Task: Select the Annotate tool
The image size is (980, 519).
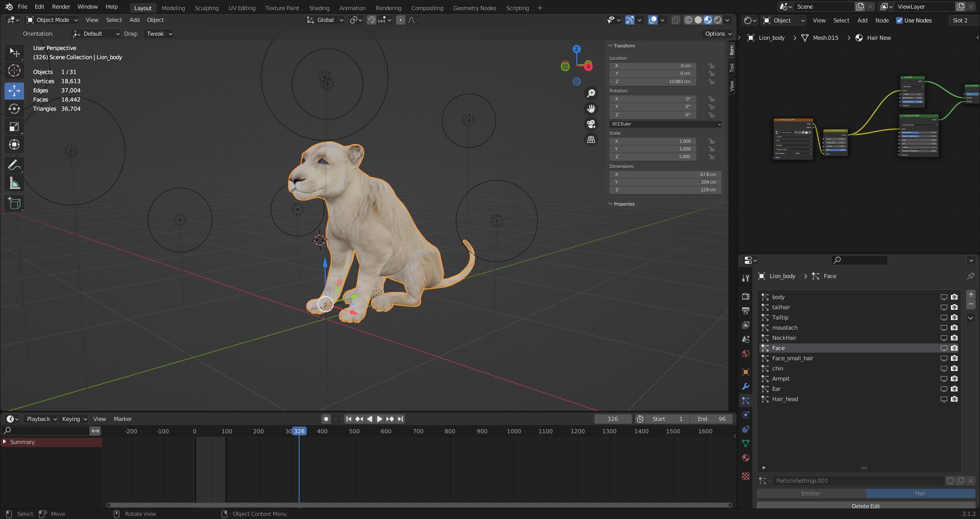Action: 14,165
